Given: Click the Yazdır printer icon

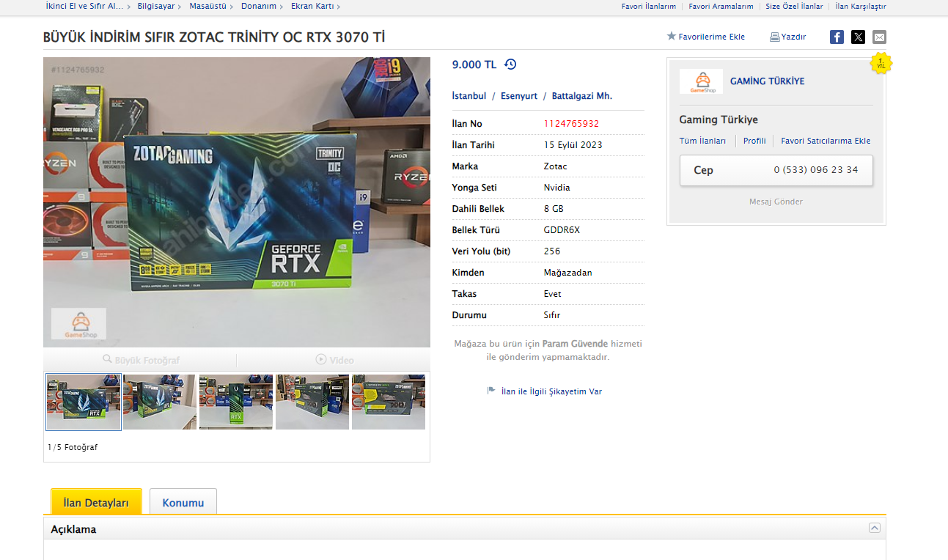Looking at the screenshot, I should pyautogui.click(x=774, y=37).
